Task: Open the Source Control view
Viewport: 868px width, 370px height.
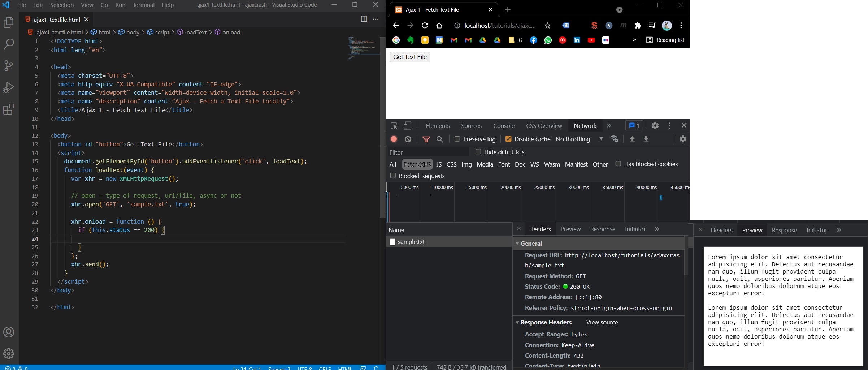Action: 9,66
